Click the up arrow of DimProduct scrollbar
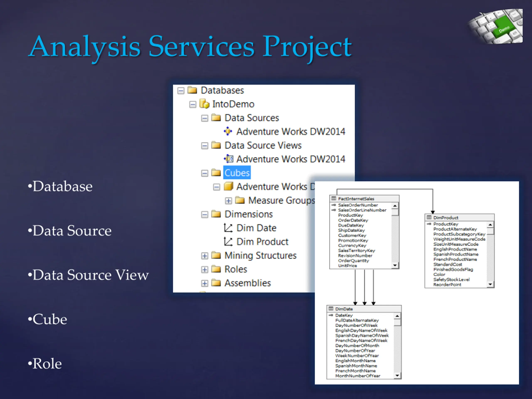This screenshot has width=532, height=399. (490, 225)
